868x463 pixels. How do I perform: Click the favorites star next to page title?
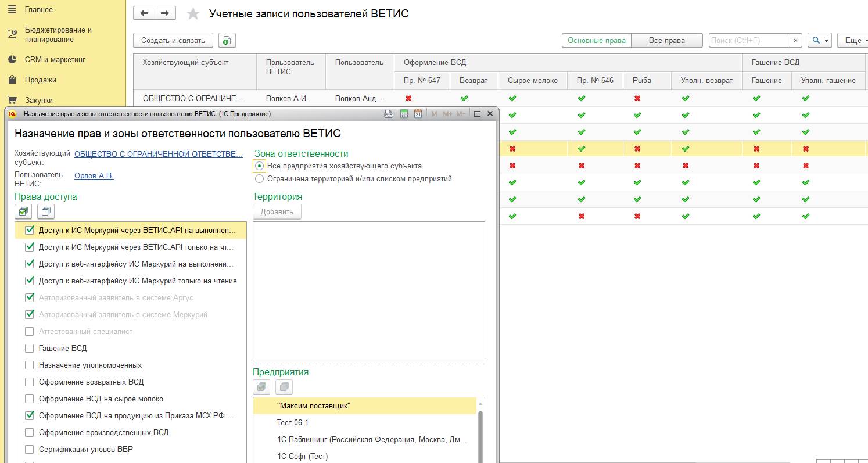[x=193, y=13]
